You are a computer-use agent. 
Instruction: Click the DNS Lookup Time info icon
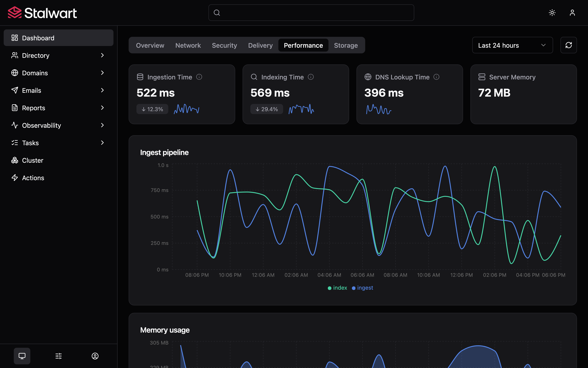[436, 77]
